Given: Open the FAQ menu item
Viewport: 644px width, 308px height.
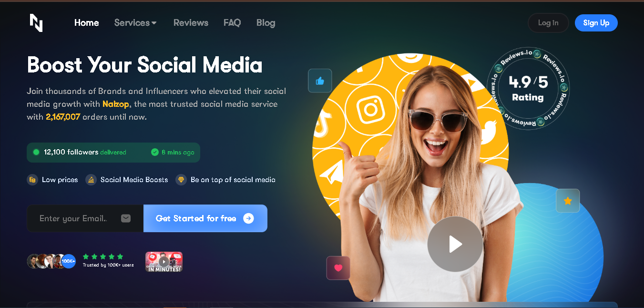Looking at the screenshot, I should tap(232, 23).
